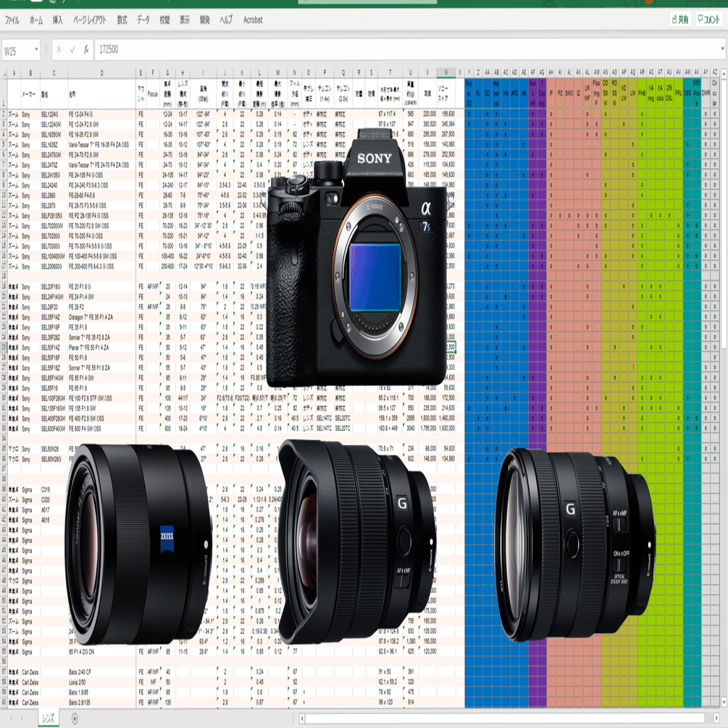Click the コメント comments button

click(708, 20)
